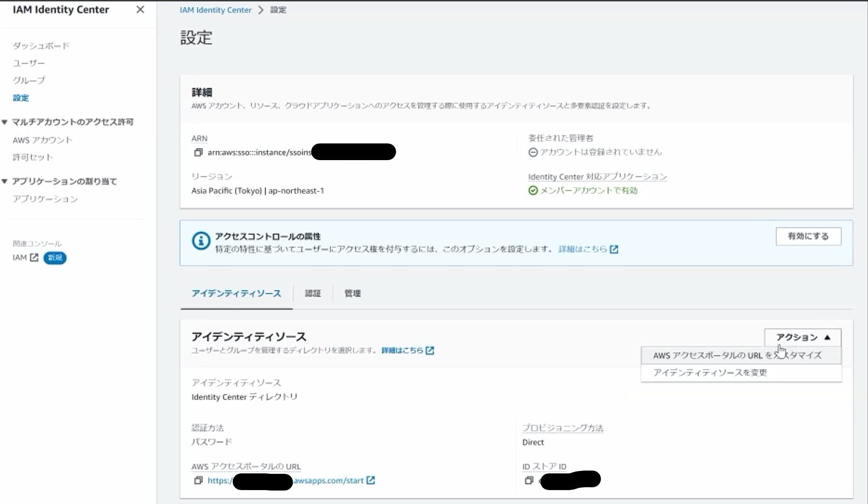
Task: Open ユーザー in the sidebar
Action: 29,63
